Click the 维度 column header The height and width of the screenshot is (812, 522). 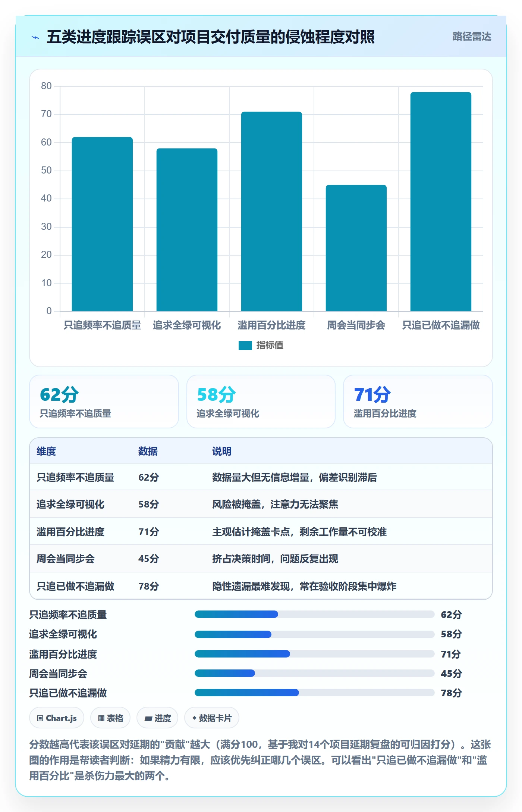[x=46, y=451]
